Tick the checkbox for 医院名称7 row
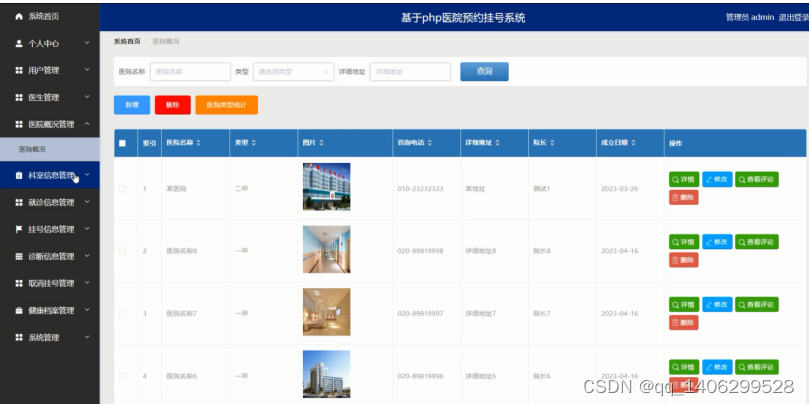This screenshot has height=406, width=809. click(x=122, y=314)
